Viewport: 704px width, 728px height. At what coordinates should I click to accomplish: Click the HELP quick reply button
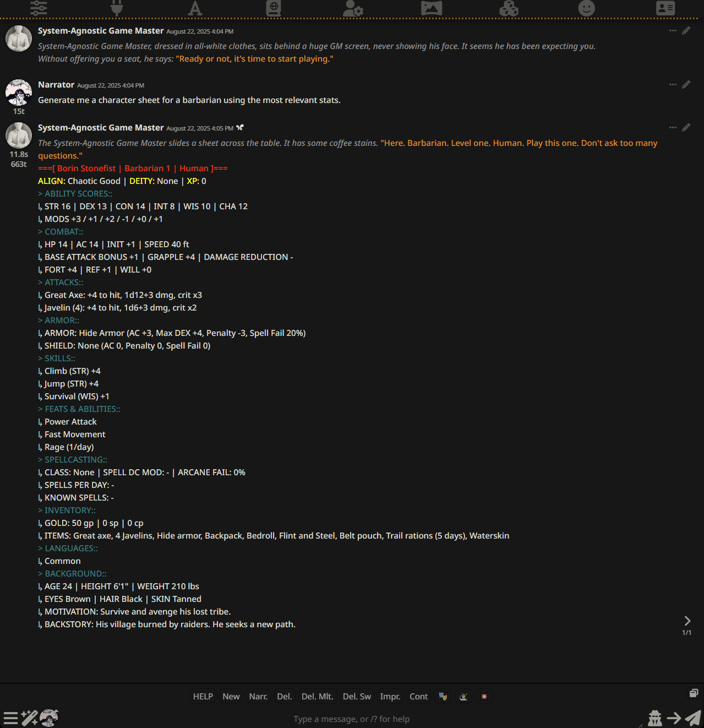(x=203, y=697)
